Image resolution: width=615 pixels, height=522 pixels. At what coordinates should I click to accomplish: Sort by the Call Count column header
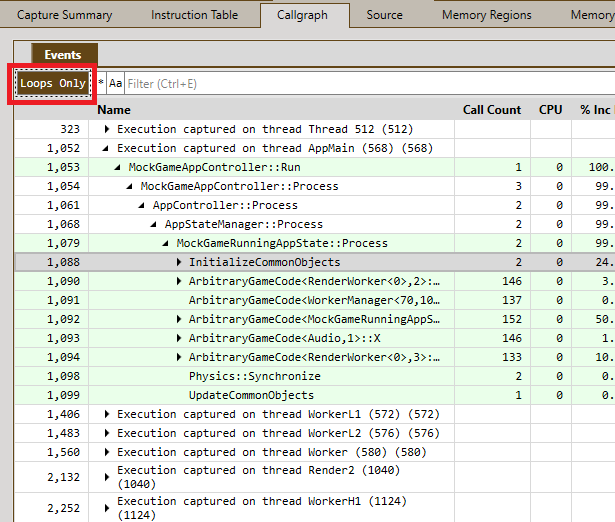pos(492,110)
